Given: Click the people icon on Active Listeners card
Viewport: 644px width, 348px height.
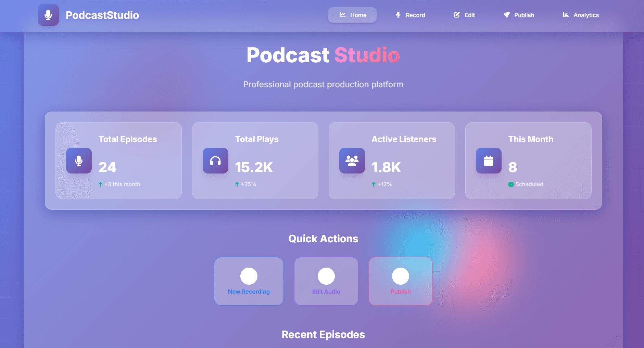Looking at the screenshot, I should [x=352, y=160].
